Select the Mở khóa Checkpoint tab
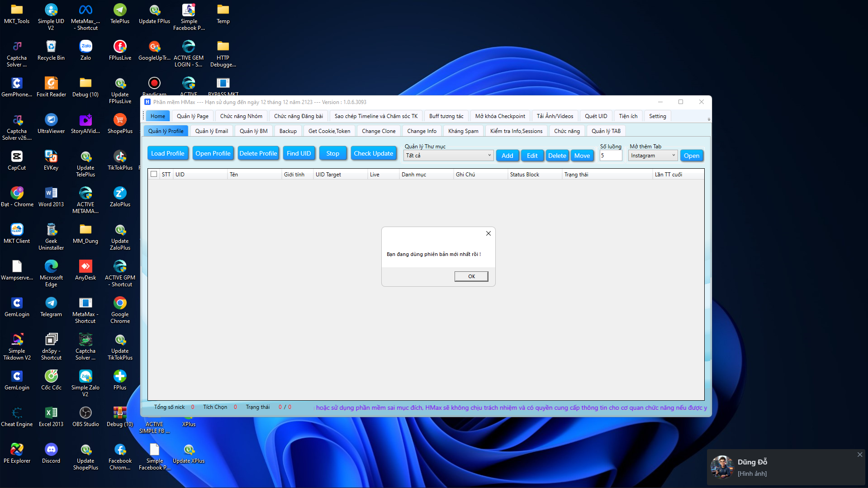 coord(500,116)
